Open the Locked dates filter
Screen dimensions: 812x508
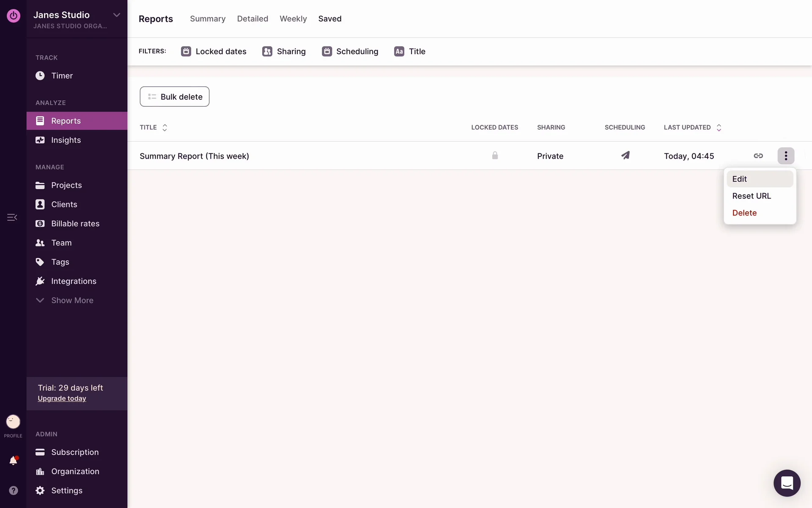[x=214, y=51]
